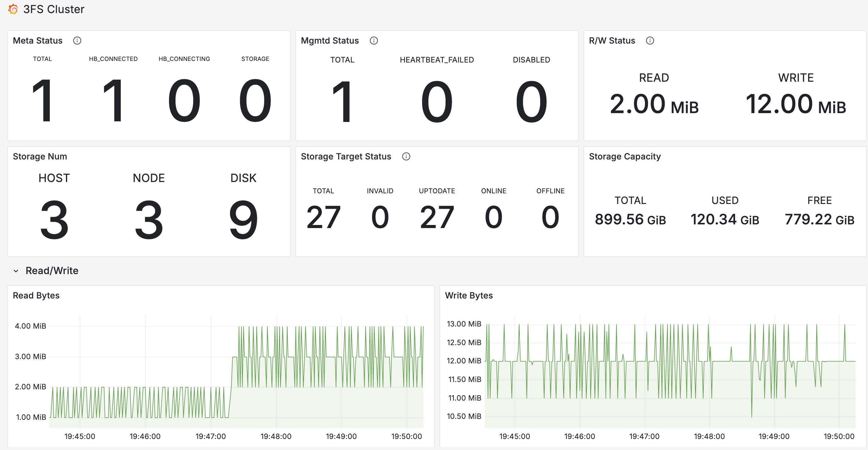Viewport: 868px width, 450px height.
Task: Click the 19:45:00 tick in Write Bytes chart
Action: click(x=514, y=437)
